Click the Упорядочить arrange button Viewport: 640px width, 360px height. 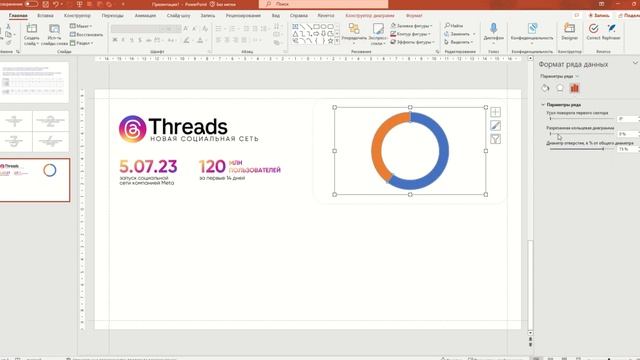[354, 33]
